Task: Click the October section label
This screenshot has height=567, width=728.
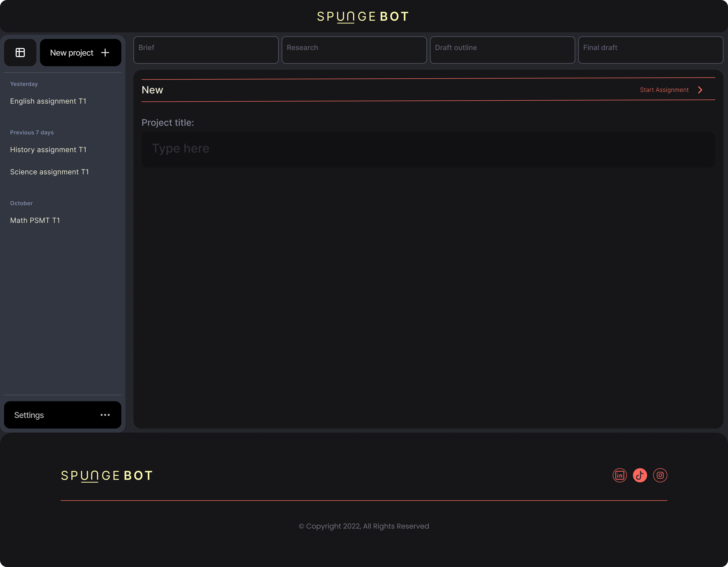Action: coord(21,203)
